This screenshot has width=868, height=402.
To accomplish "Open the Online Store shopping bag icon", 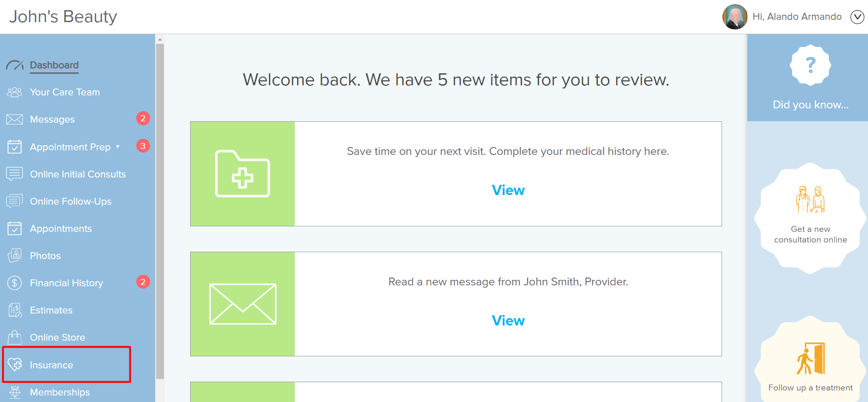I will pos(15,337).
